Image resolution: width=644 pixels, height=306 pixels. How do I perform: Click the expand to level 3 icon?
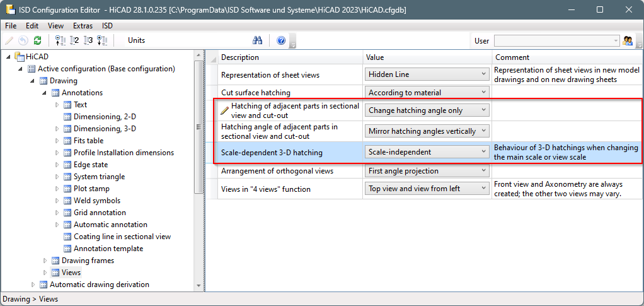pyautogui.click(x=89, y=40)
